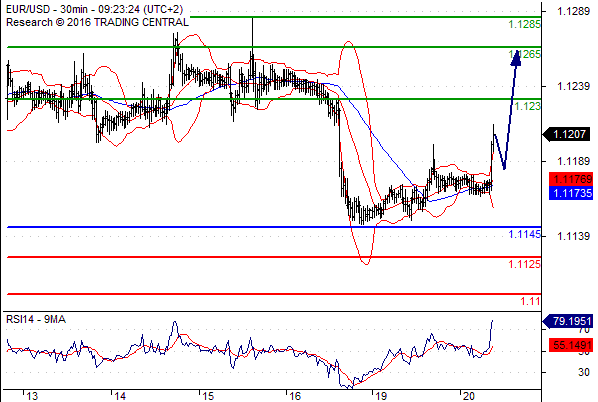Click the red 1.11769 price label
The height and width of the screenshot is (402, 598).
tap(571, 179)
